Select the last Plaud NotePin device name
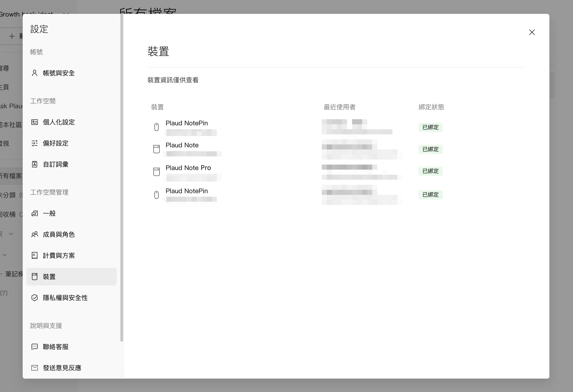 (187, 191)
